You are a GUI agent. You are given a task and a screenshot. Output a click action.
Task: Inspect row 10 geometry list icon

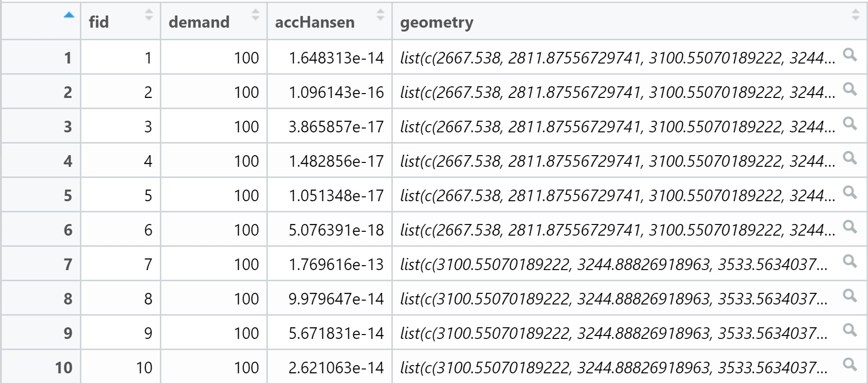850,364
